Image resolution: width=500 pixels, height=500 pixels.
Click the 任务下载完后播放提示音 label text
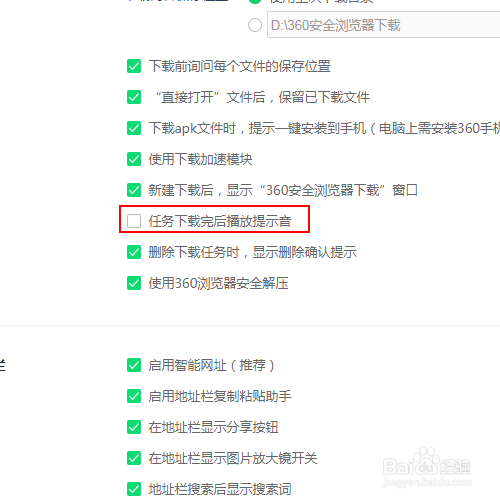click(220, 221)
